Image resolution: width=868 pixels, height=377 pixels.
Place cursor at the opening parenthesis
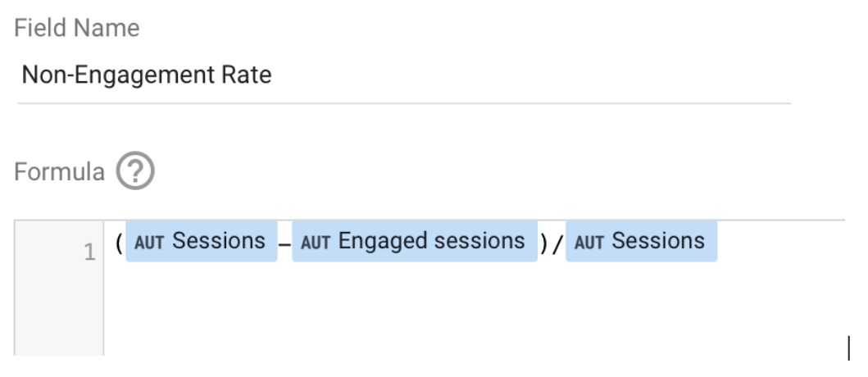click(x=119, y=243)
